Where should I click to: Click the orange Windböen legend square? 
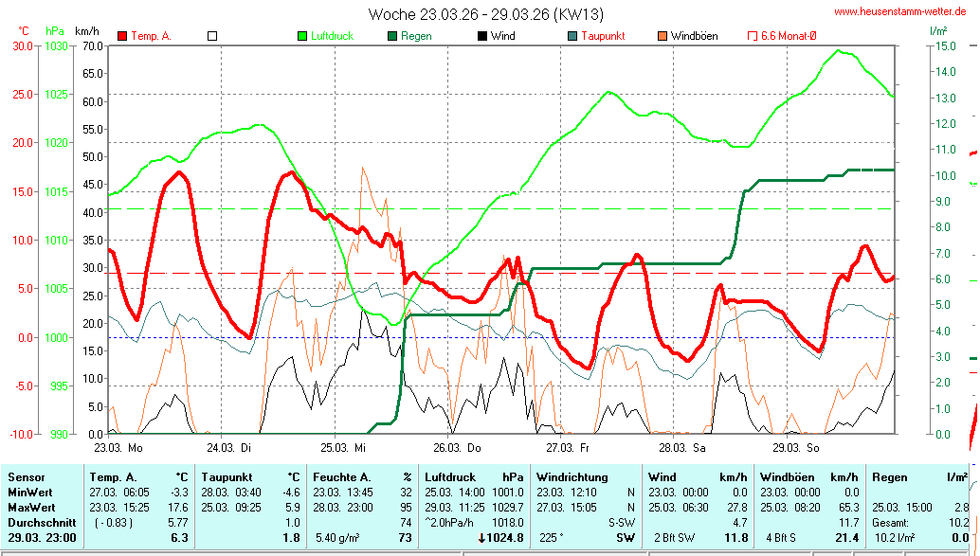coord(662,36)
